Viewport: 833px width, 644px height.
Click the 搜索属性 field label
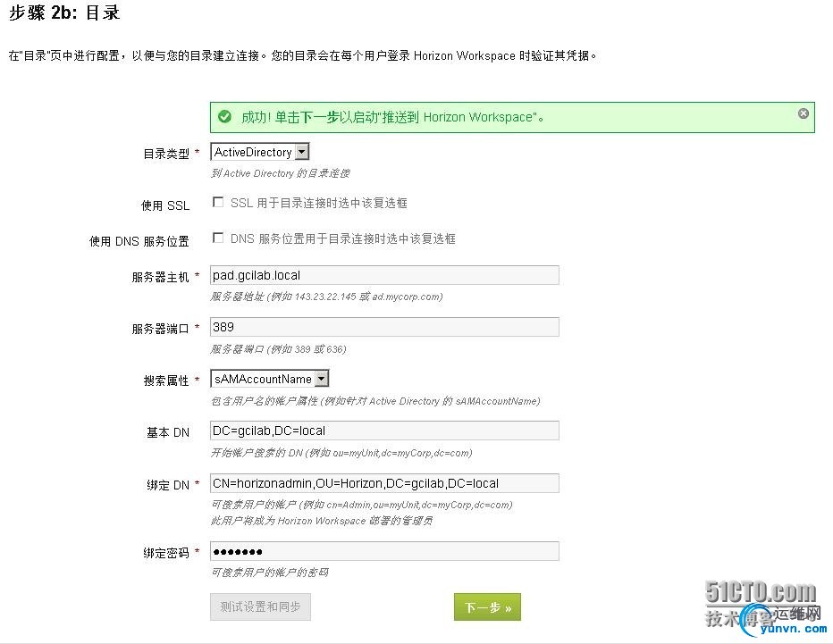point(166,381)
